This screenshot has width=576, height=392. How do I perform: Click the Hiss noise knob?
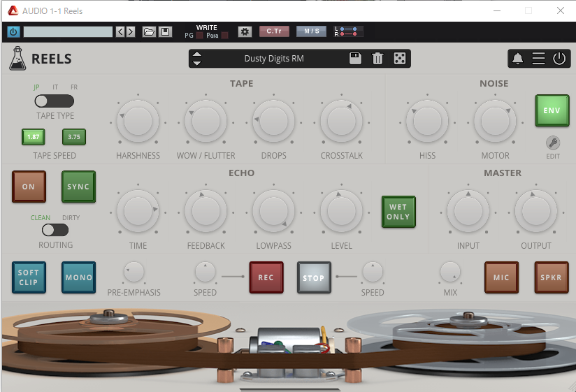[x=427, y=121]
